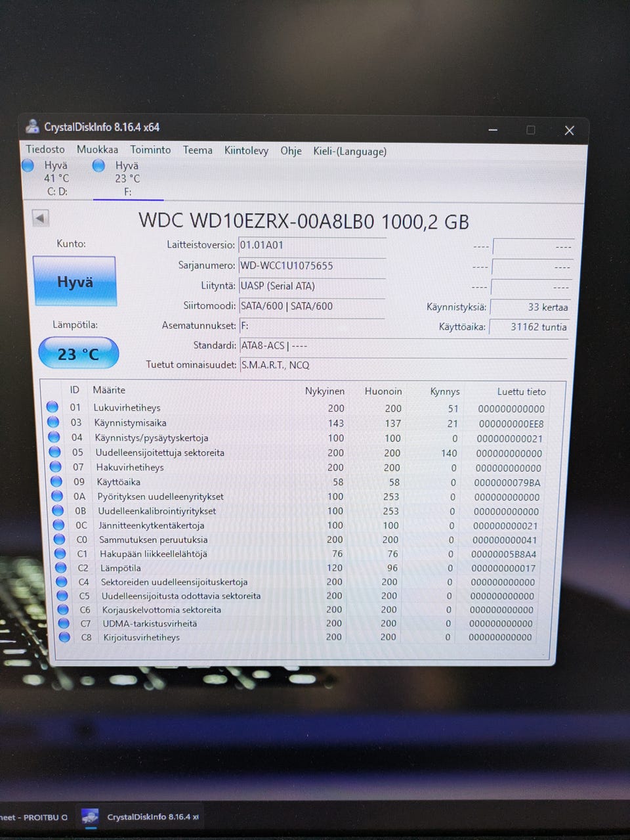Click status icon for Hakupään liikkeellelähtöjä row
The height and width of the screenshot is (840, 630).
coord(60,554)
